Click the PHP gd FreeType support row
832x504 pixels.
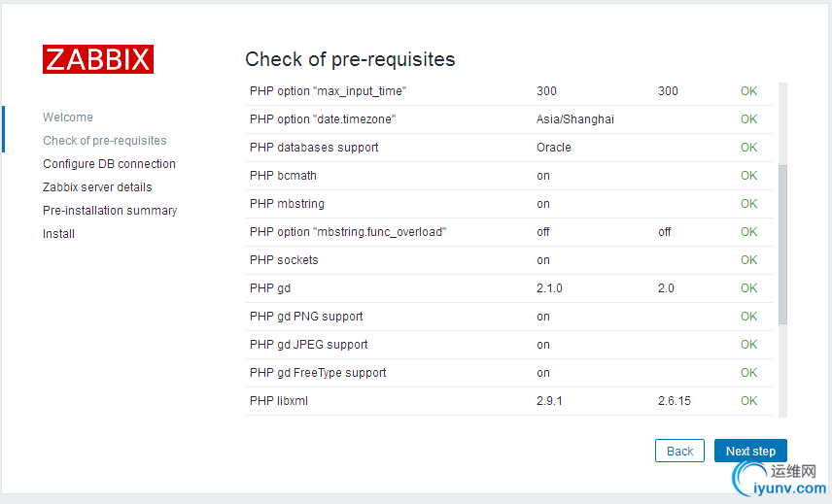click(509, 373)
